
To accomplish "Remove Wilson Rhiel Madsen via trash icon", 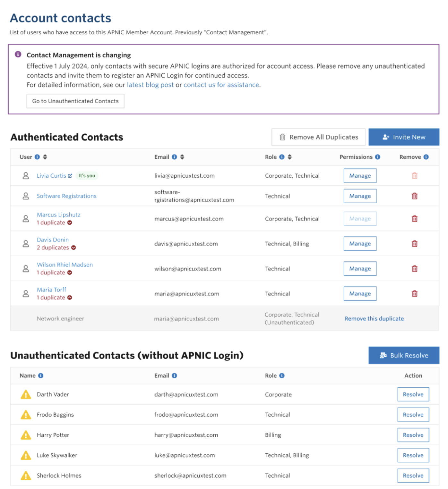I will [414, 269].
